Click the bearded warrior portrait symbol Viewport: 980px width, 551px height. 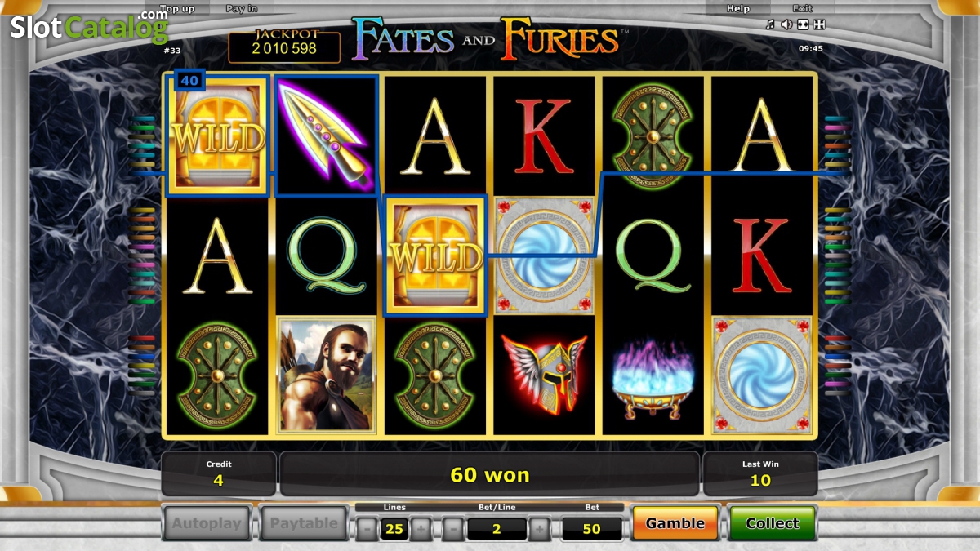[x=327, y=375]
